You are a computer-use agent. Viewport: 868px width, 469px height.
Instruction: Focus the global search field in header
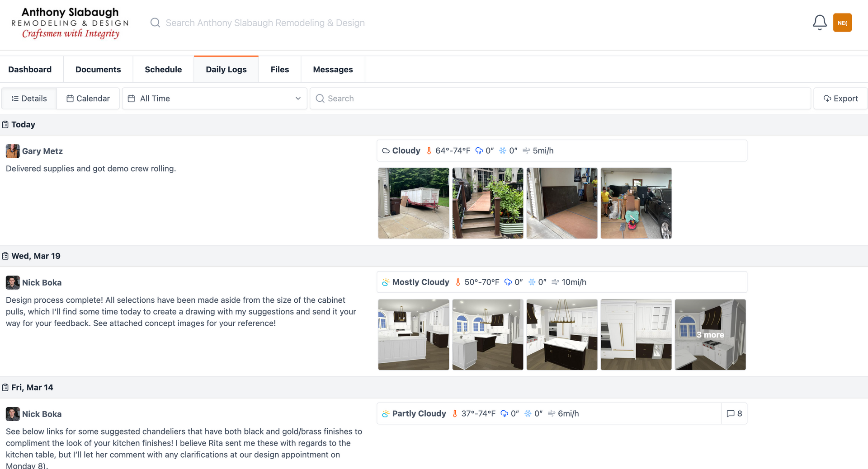click(x=265, y=23)
